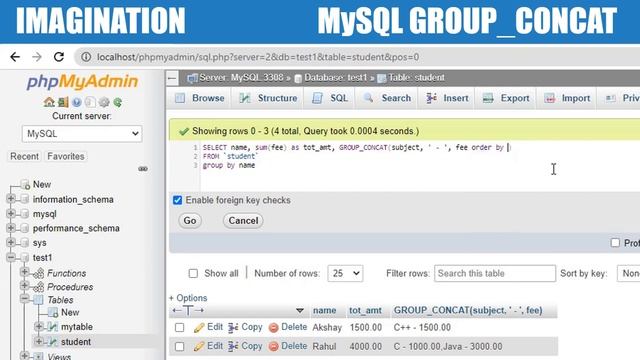This screenshot has height=360, width=640.
Task: Open the Browse tab
Action: [x=200, y=98]
